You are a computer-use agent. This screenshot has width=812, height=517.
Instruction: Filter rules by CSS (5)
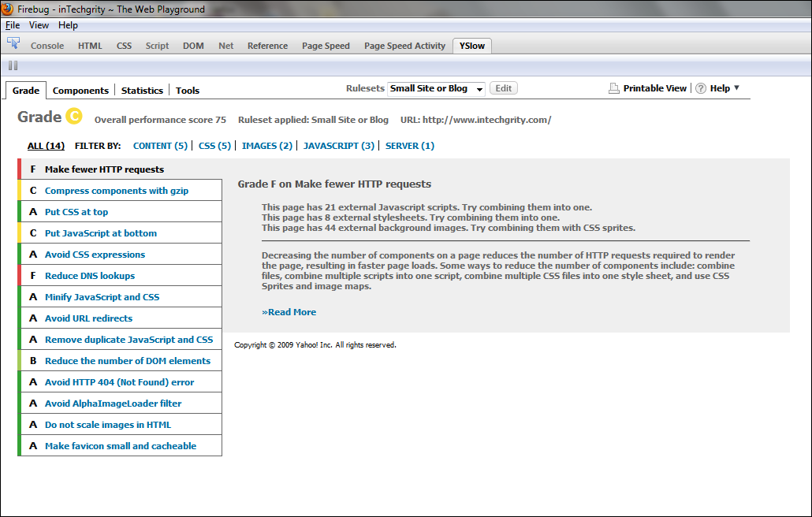215,146
